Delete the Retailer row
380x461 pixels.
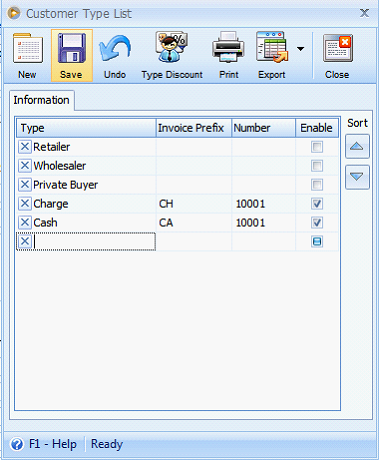pyautogui.click(x=25, y=147)
